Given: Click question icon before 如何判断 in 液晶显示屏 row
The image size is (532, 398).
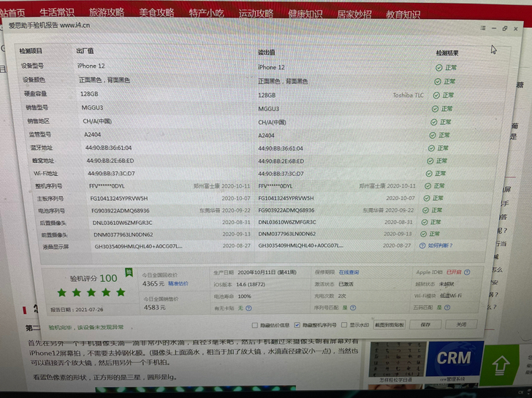Looking at the screenshot, I should coord(422,245).
